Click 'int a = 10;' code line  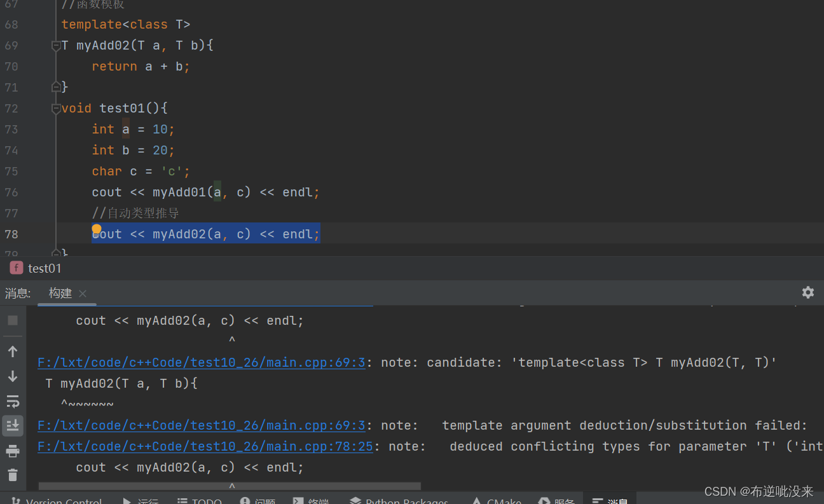(x=133, y=130)
